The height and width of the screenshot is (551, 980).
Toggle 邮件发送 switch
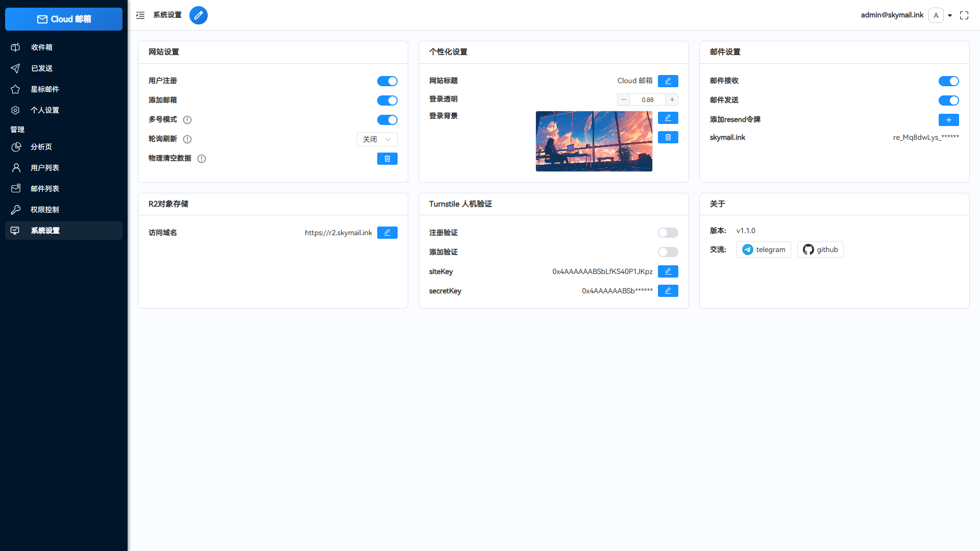coord(949,101)
